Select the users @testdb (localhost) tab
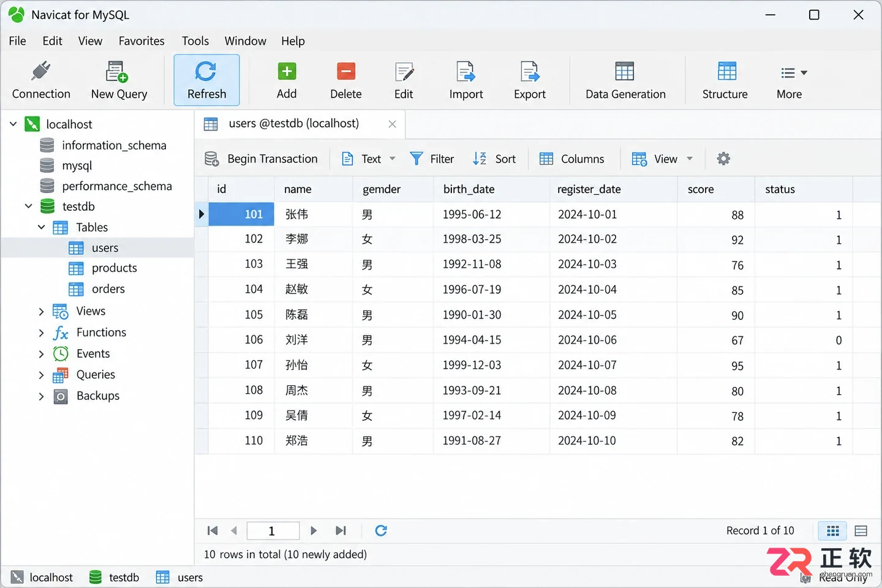Image resolution: width=882 pixels, height=588 pixels. coord(293,124)
